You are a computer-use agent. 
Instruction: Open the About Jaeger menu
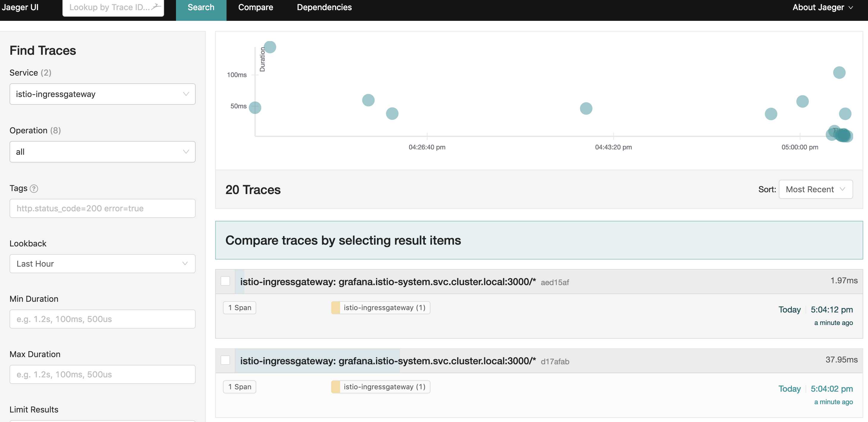point(823,7)
